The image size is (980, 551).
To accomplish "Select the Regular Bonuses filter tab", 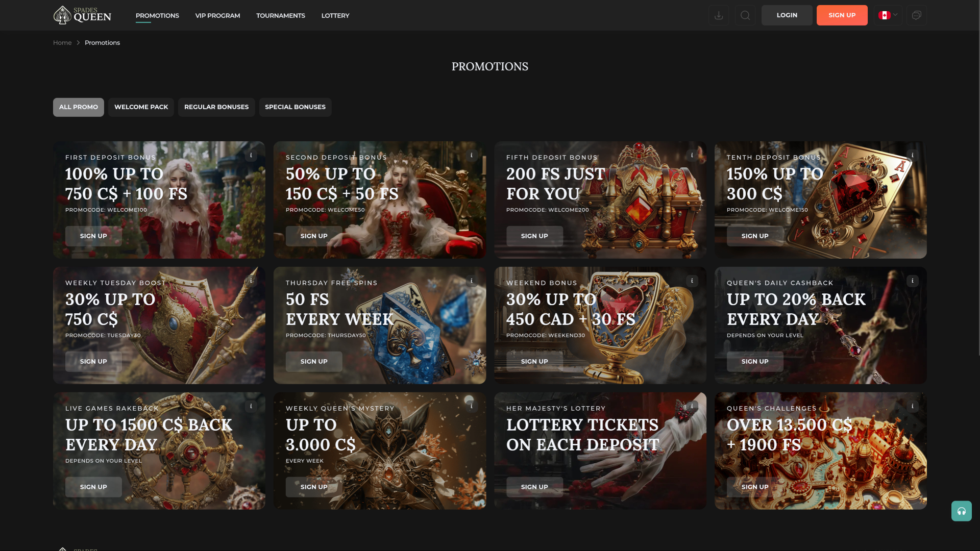I will (x=216, y=107).
